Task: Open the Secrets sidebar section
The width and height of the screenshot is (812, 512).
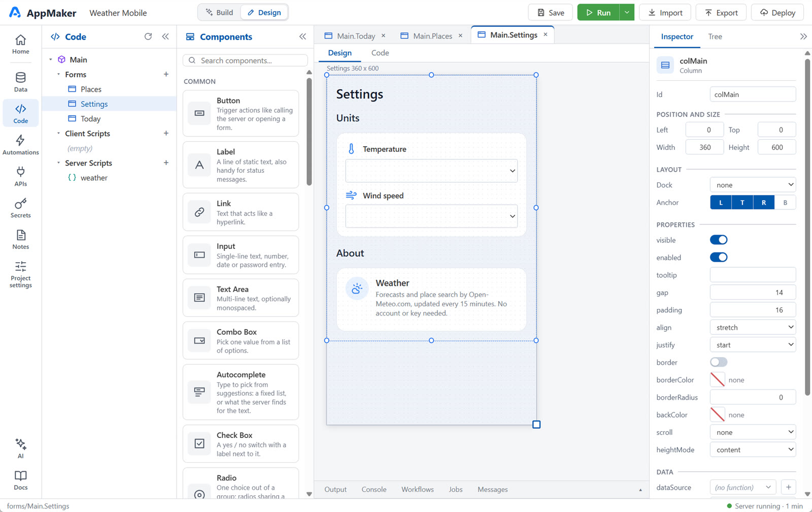Action: click(x=20, y=208)
